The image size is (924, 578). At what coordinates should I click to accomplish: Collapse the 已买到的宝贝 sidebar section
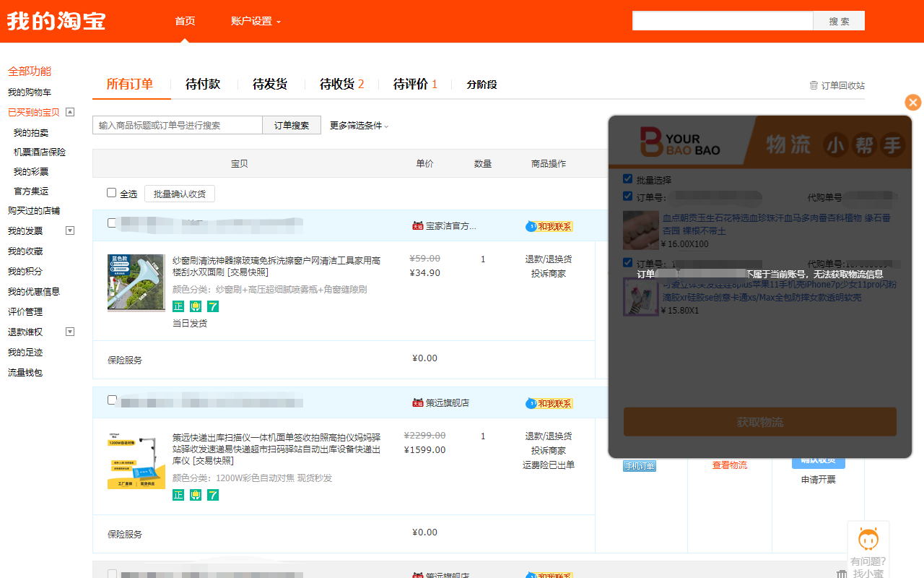click(70, 112)
